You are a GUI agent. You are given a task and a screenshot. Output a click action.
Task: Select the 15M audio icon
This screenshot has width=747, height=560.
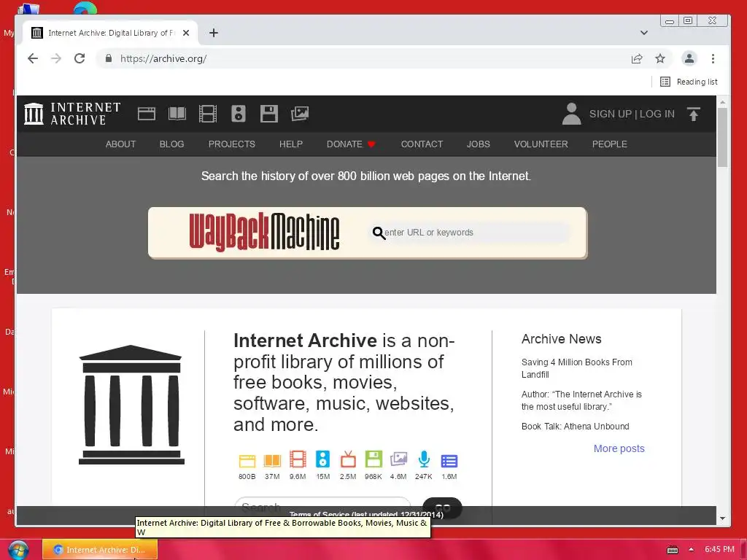coord(322,459)
